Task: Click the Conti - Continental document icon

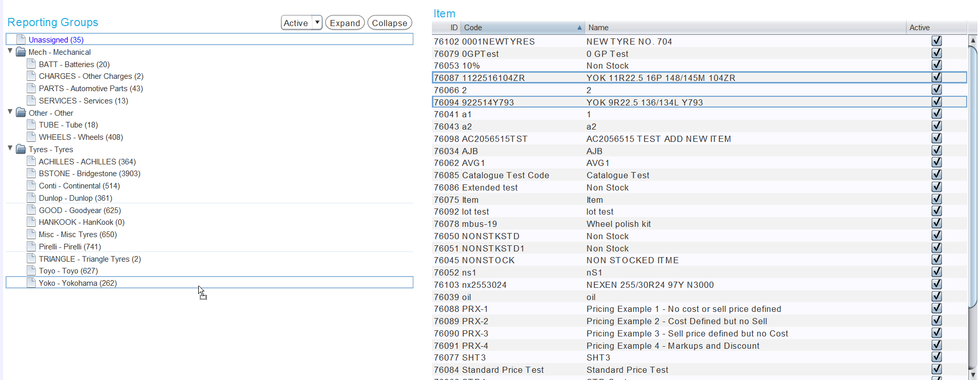Action: (31, 185)
